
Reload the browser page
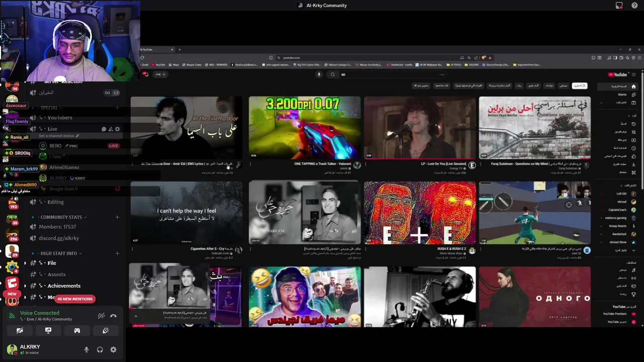[x=142, y=58]
